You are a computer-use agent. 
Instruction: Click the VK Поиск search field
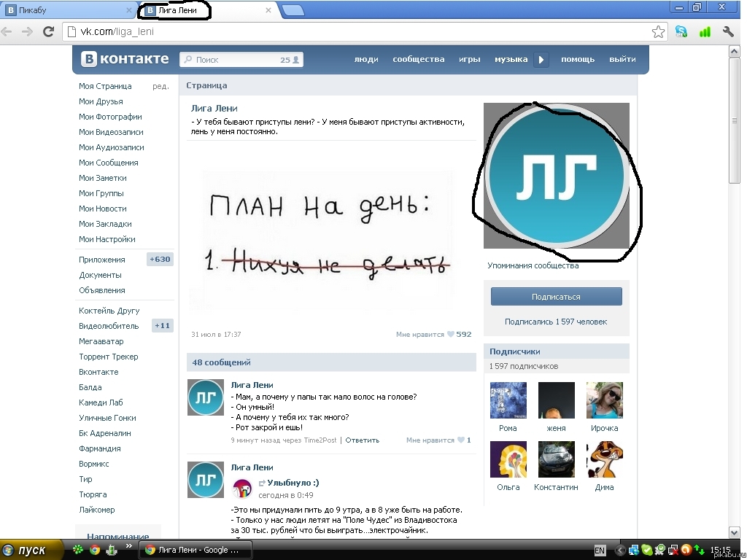[x=241, y=60]
